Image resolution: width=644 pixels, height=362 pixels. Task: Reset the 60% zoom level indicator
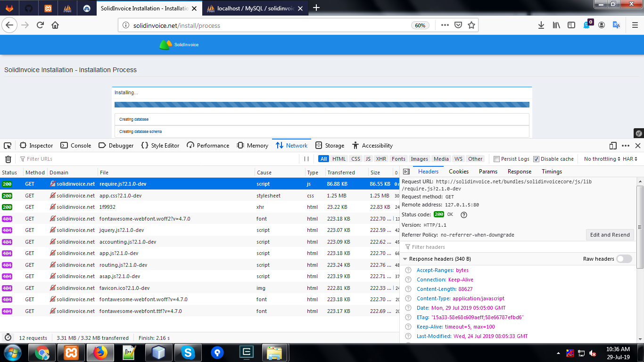[x=420, y=25]
